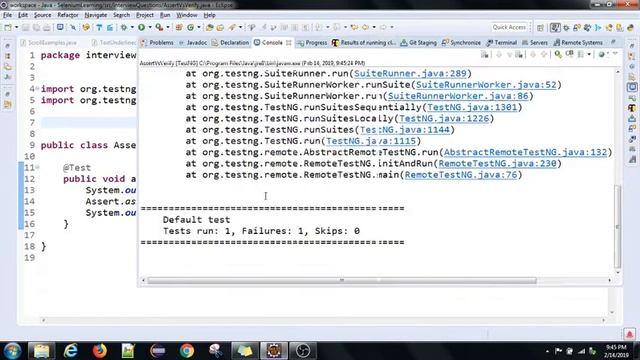Click the console vertical scrollbar thumb
This screenshot has width=640, height=360.
click(618, 227)
